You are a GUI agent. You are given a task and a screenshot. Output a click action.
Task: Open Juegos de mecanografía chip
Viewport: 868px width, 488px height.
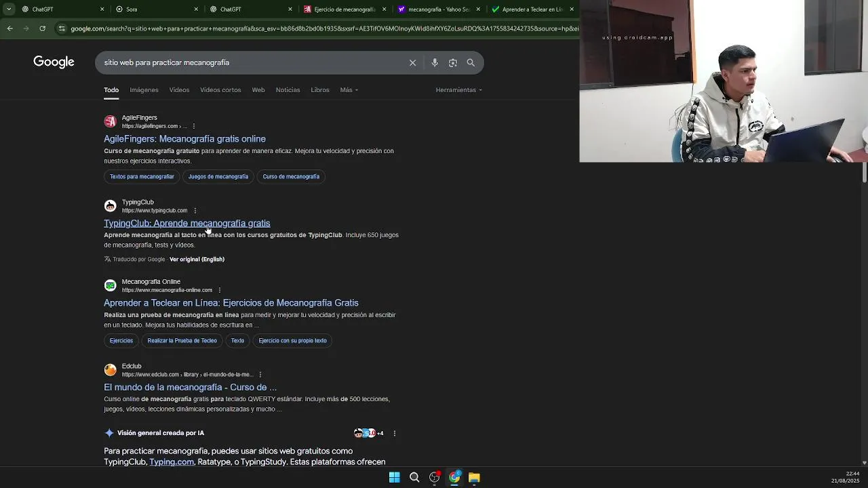coord(218,177)
